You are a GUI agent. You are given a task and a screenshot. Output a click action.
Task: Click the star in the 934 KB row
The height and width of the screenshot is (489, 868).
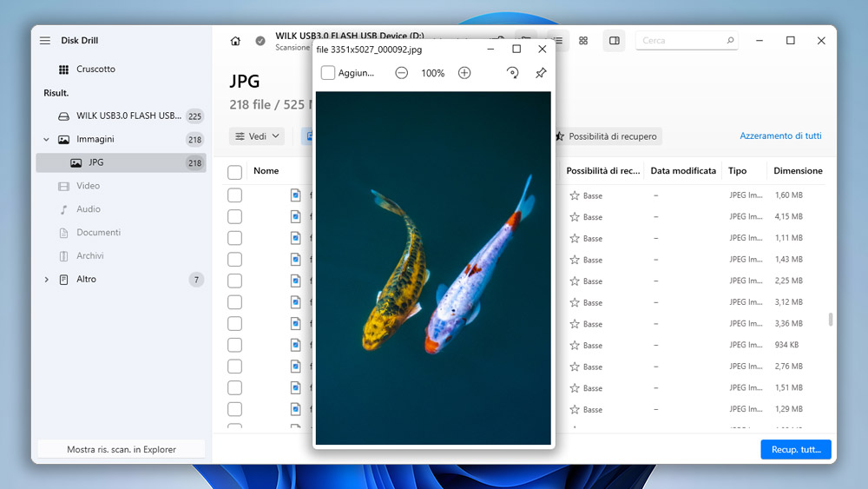[x=575, y=346]
